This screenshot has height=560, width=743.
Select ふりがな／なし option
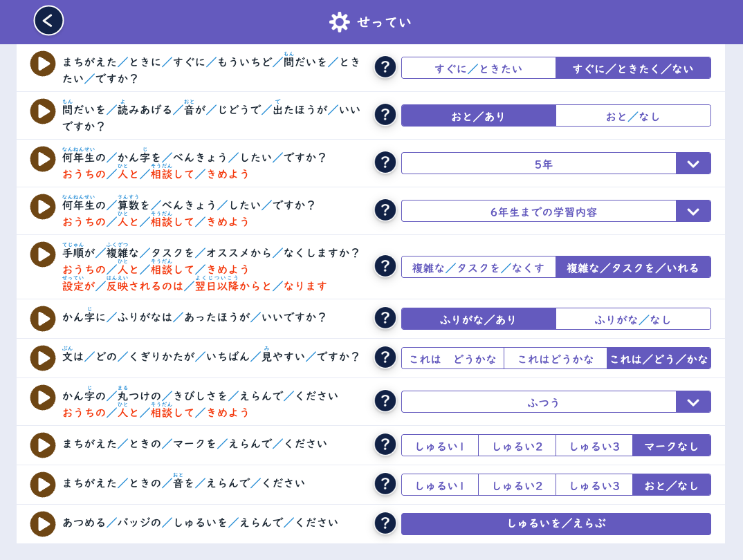click(x=633, y=319)
